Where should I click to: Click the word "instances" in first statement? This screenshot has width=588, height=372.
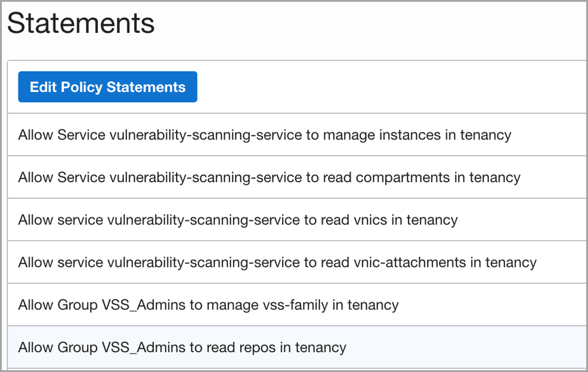click(x=412, y=135)
